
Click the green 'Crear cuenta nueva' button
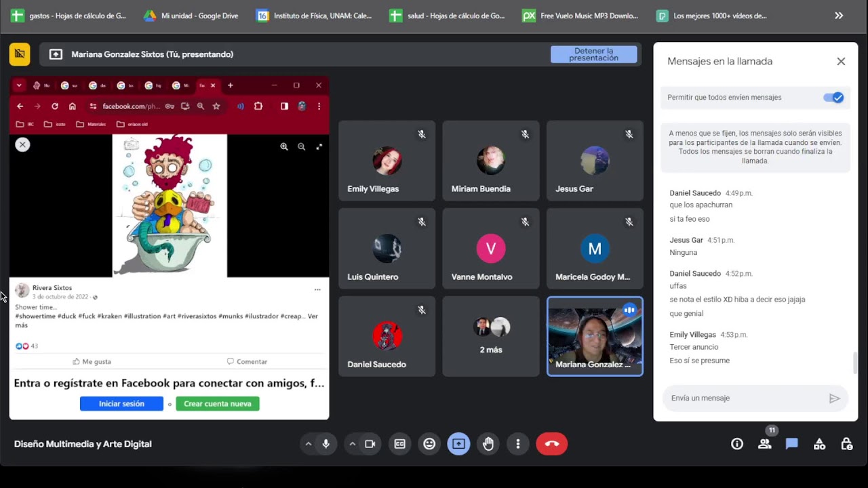pos(218,404)
